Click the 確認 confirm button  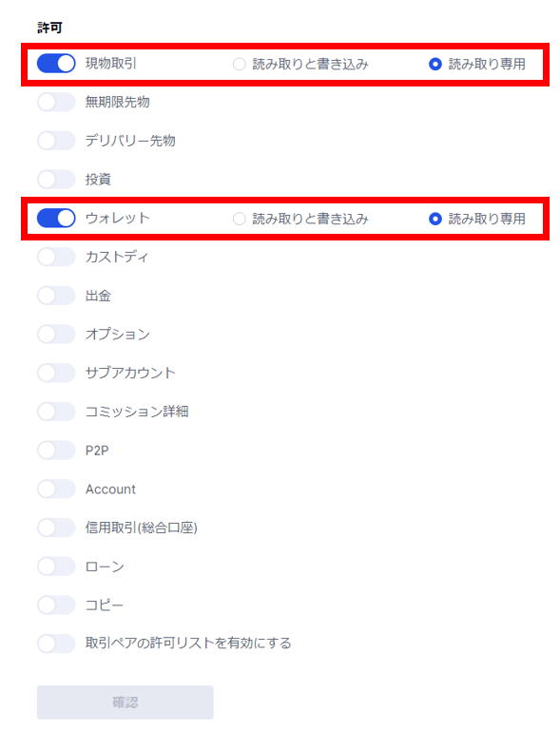coord(126,702)
